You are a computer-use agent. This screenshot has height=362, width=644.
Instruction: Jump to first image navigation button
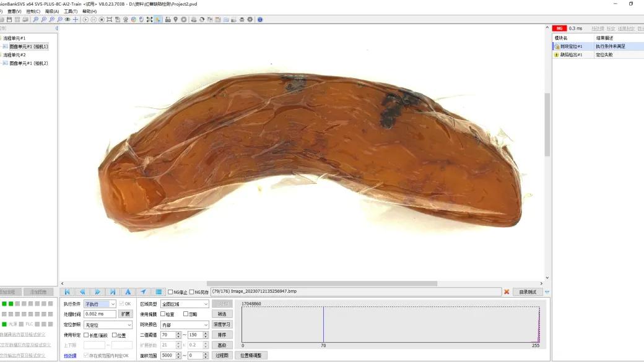(67, 292)
